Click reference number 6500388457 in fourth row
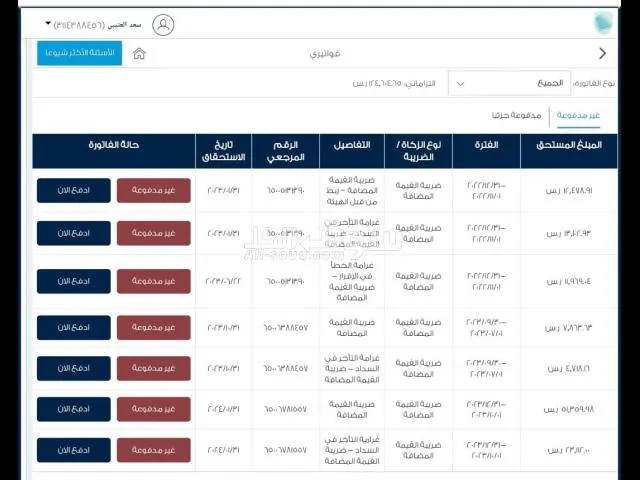This screenshot has height=480, width=640. [286, 328]
